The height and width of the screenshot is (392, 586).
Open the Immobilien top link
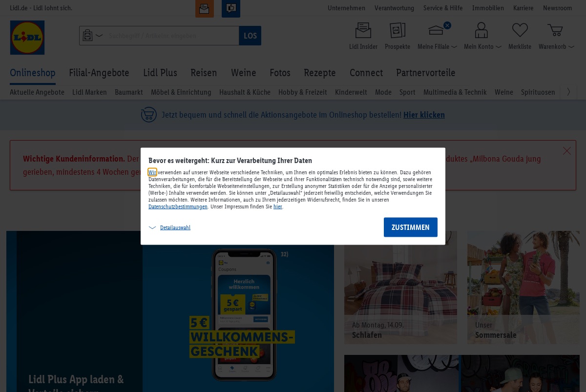click(488, 8)
